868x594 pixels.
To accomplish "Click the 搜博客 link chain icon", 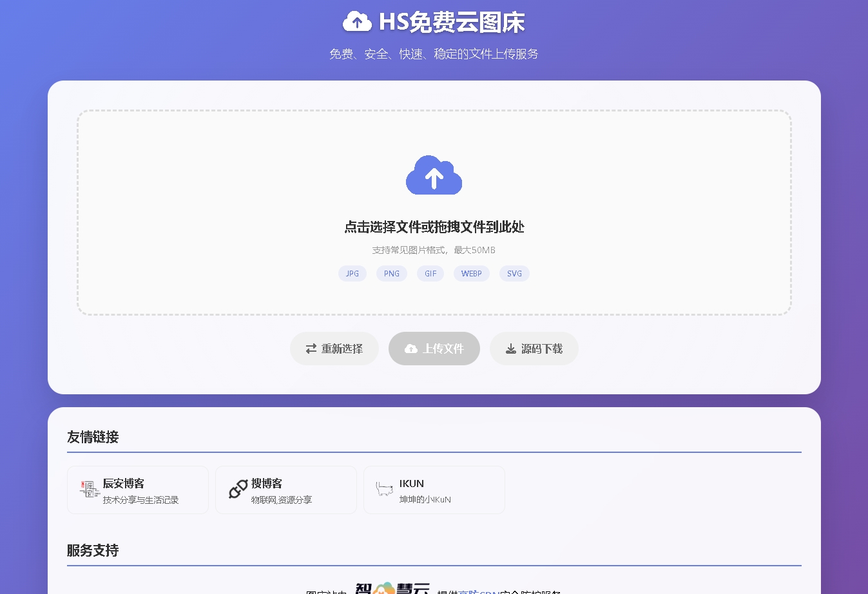I will [x=238, y=490].
